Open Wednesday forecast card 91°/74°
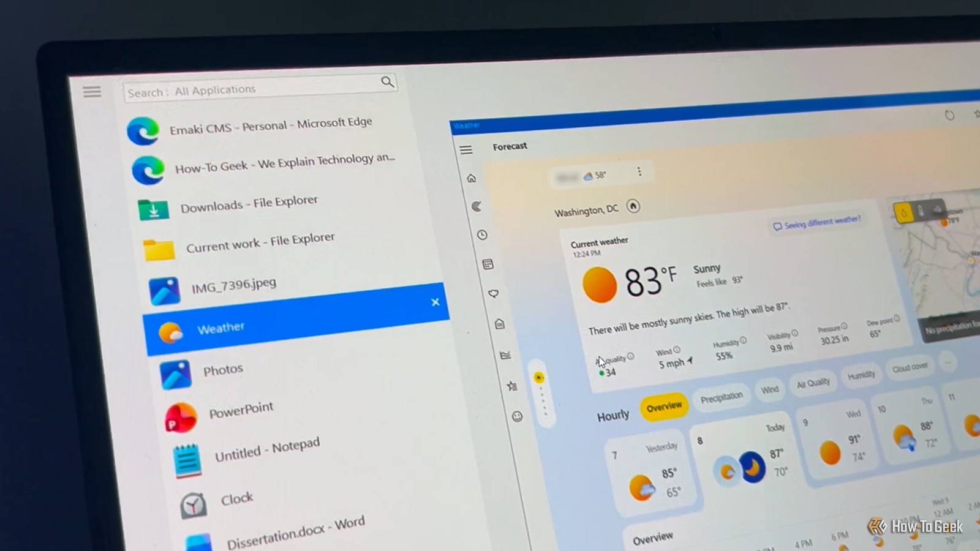This screenshot has width=980, height=551. 836,442
